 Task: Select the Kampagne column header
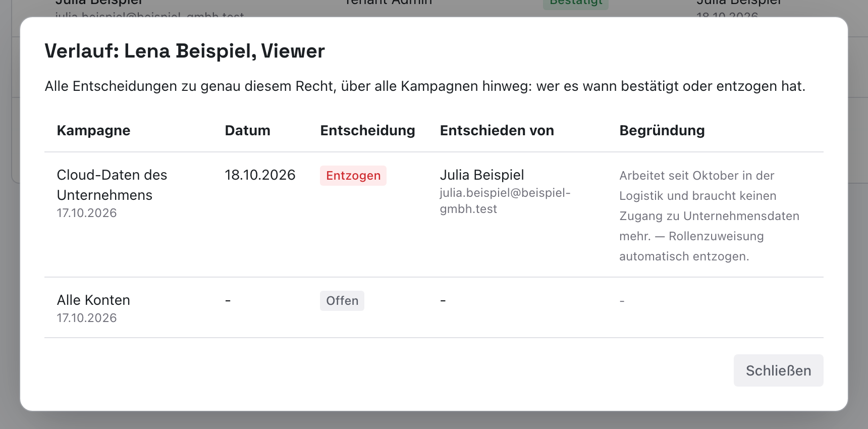93,130
